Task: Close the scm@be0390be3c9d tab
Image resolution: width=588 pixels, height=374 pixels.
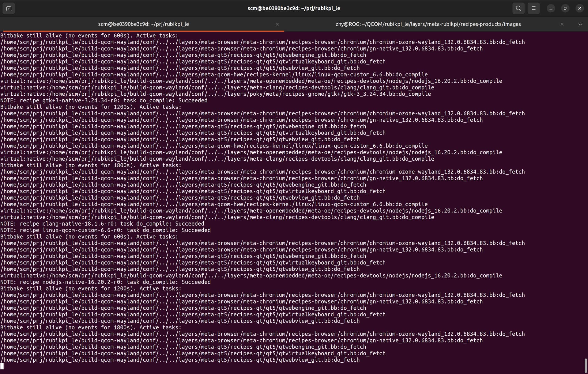Action: coord(277,24)
